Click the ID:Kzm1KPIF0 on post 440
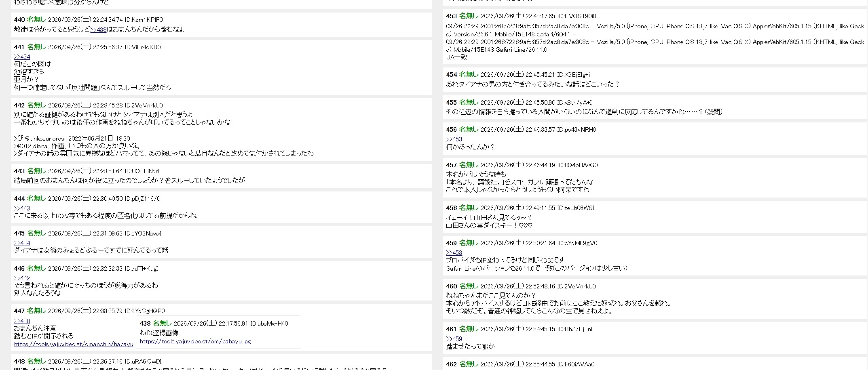 [x=144, y=20]
